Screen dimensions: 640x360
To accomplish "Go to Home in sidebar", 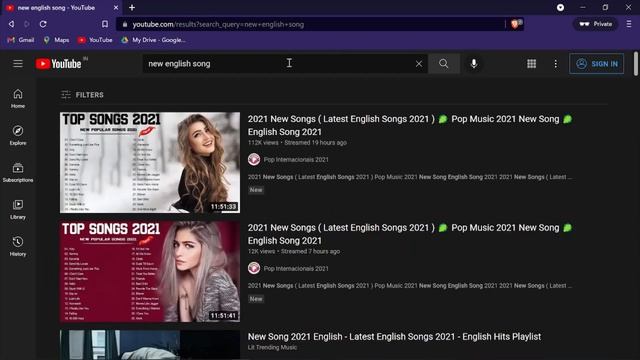I will coord(18,99).
